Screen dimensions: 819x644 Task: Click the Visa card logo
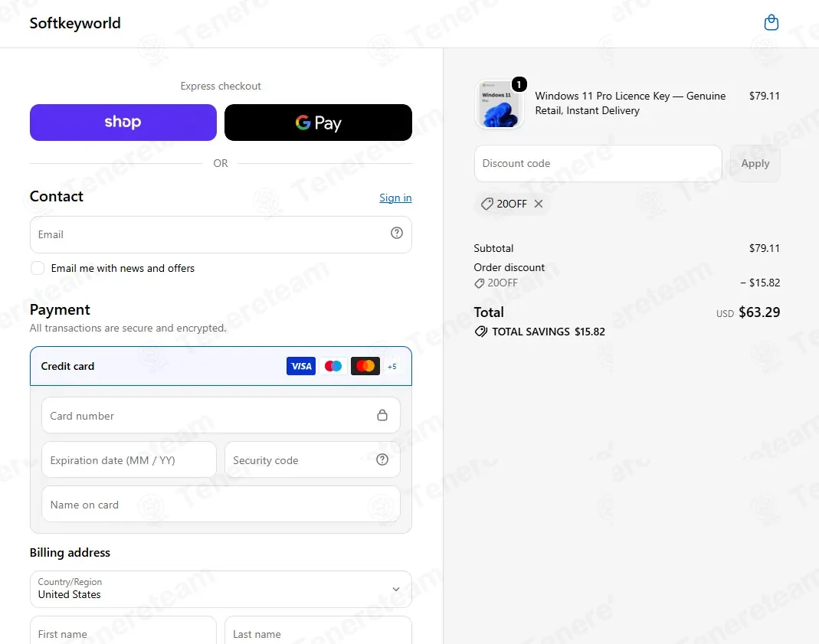[x=301, y=366]
